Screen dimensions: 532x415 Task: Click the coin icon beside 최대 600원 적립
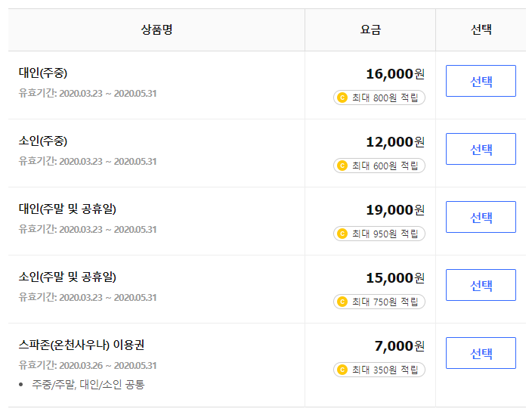point(342,166)
